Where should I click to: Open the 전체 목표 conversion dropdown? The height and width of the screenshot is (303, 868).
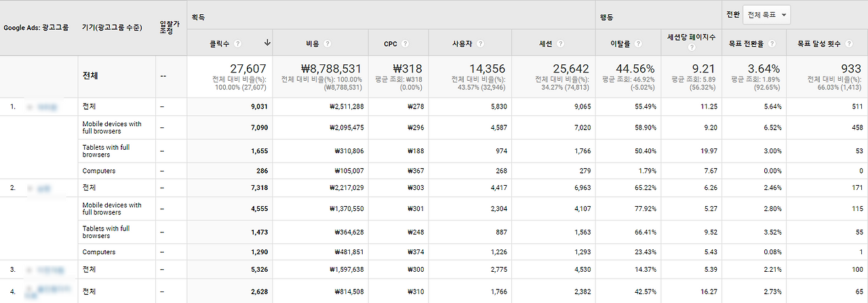pyautogui.click(x=766, y=14)
